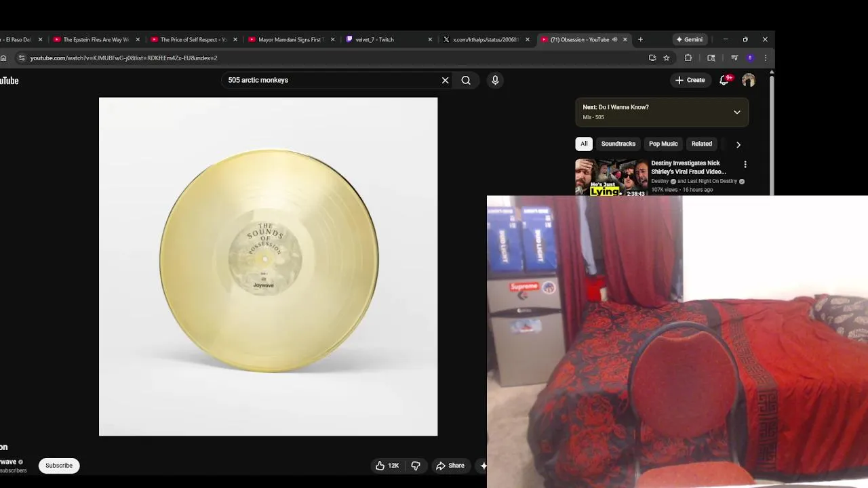Close the Epstein Files tab
The width and height of the screenshot is (868, 488).
pos(138,39)
